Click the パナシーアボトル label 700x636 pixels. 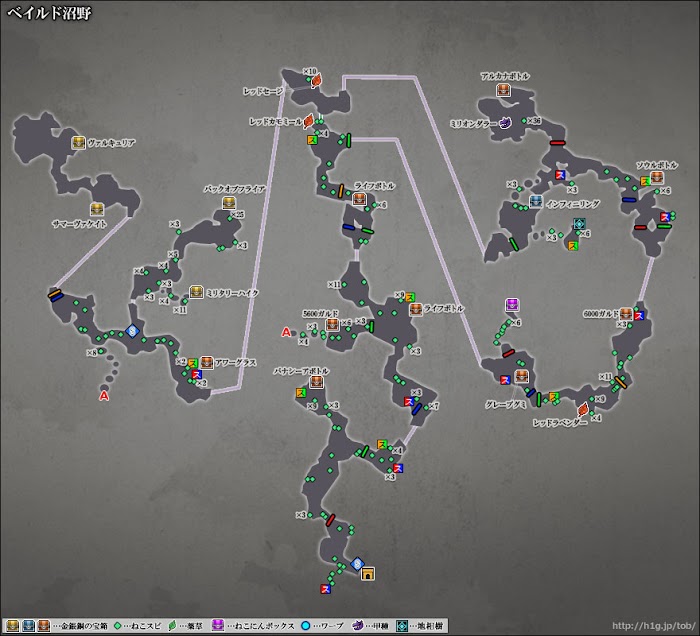pyautogui.click(x=301, y=371)
